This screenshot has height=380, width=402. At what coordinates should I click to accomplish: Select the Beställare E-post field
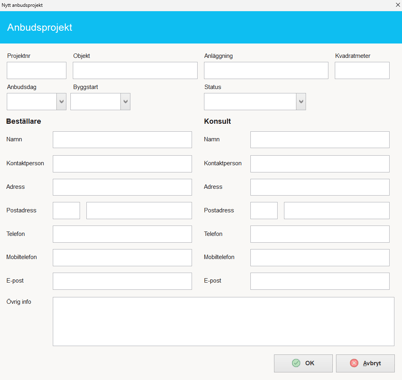(x=122, y=281)
